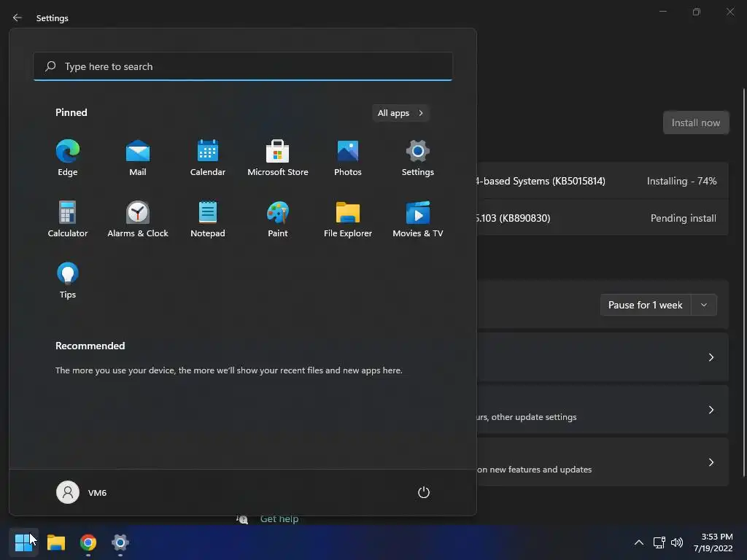Open File Explorer from pinned apps

tap(348, 219)
